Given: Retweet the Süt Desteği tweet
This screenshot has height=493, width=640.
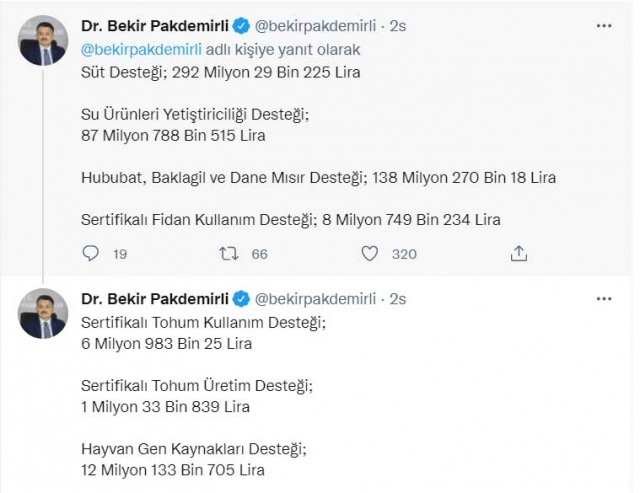Looking at the screenshot, I should (229, 253).
